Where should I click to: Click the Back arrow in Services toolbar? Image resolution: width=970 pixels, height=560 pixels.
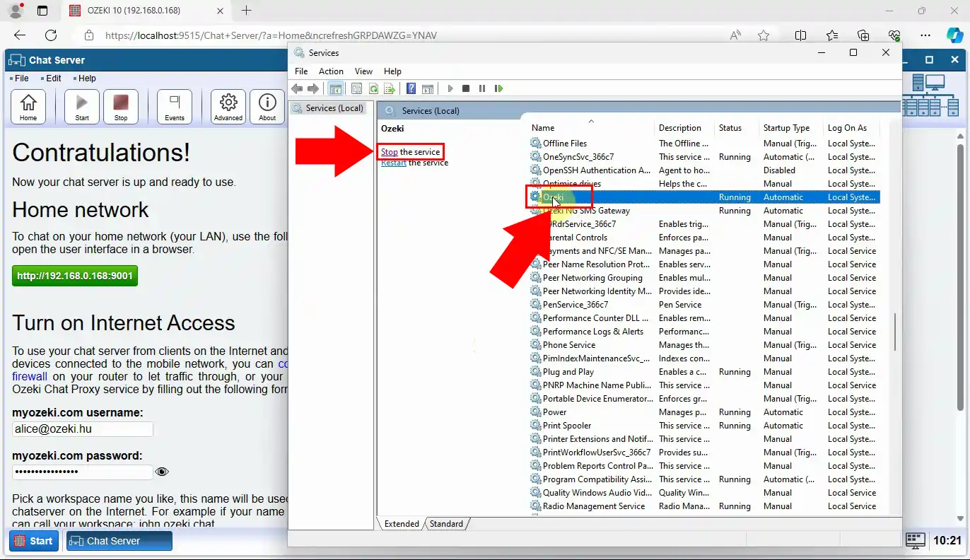[297, 88]
